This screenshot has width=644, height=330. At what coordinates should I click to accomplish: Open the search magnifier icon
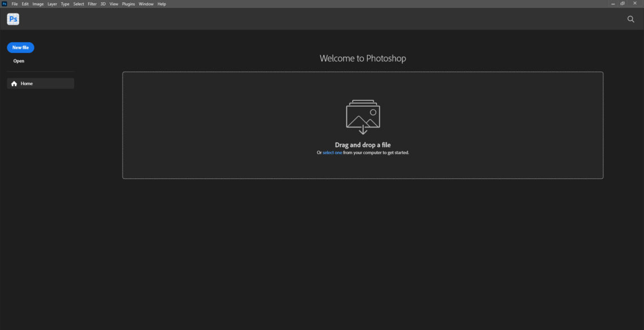[x=630, y=19]
